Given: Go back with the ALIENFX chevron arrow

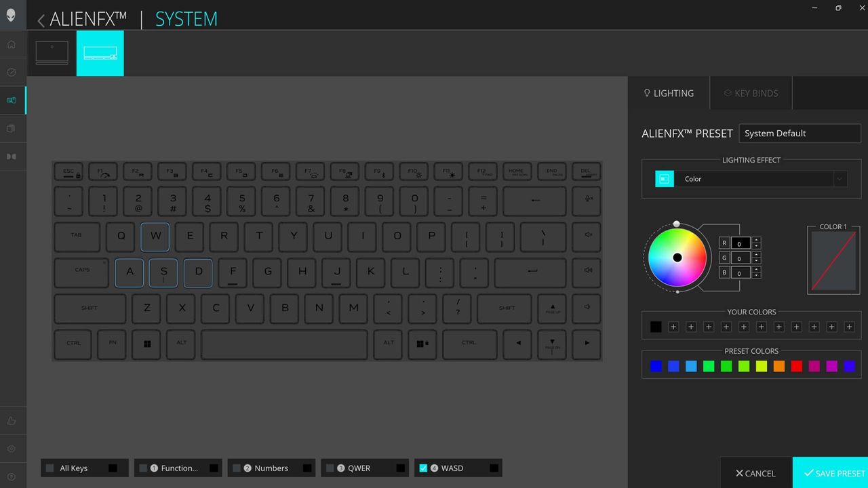Looking at the screenshot, I should coord(41,20).
